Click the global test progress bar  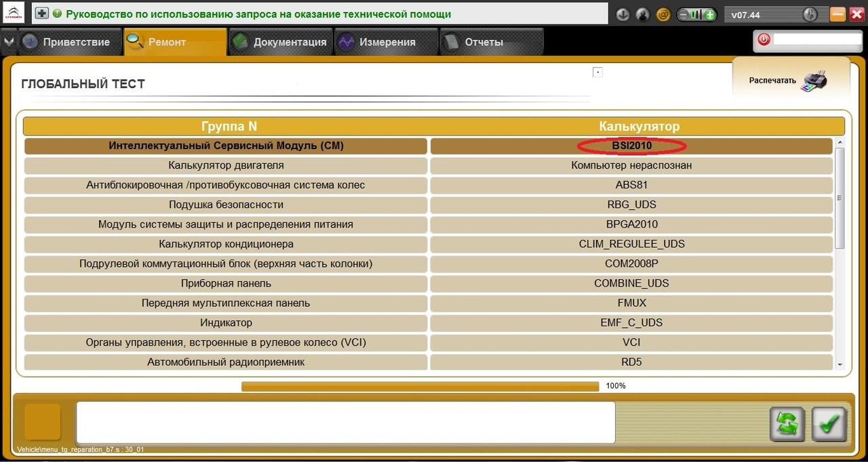[420, 386]
